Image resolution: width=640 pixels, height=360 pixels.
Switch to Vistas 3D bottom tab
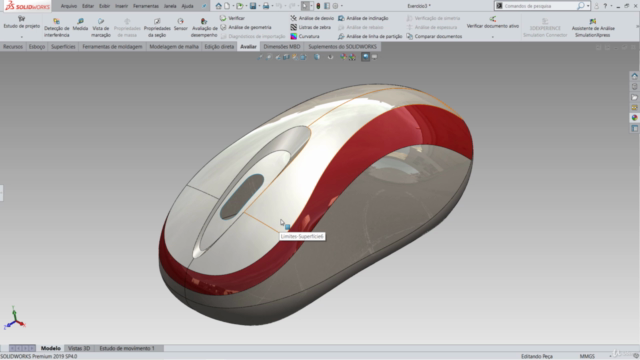[x=79, y=348]
